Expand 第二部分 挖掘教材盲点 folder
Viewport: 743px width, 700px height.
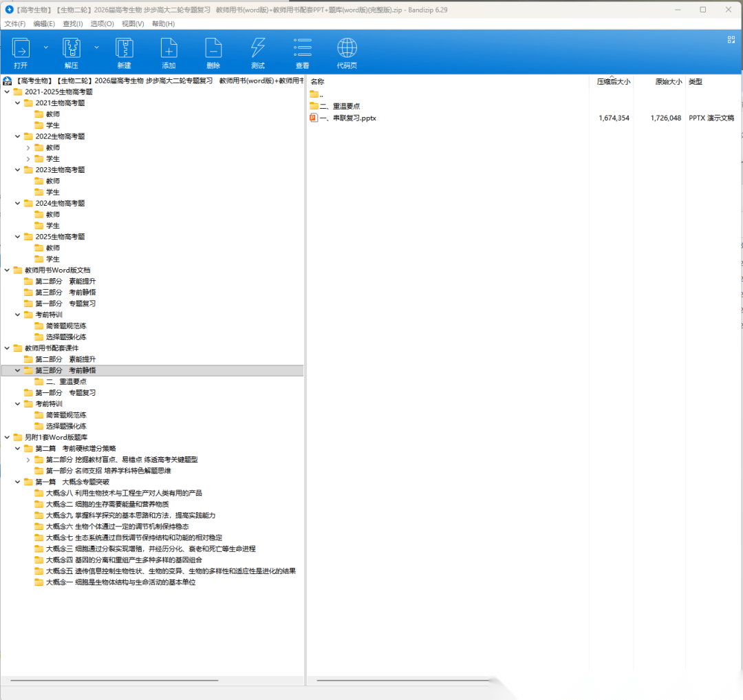coord(28,460)
